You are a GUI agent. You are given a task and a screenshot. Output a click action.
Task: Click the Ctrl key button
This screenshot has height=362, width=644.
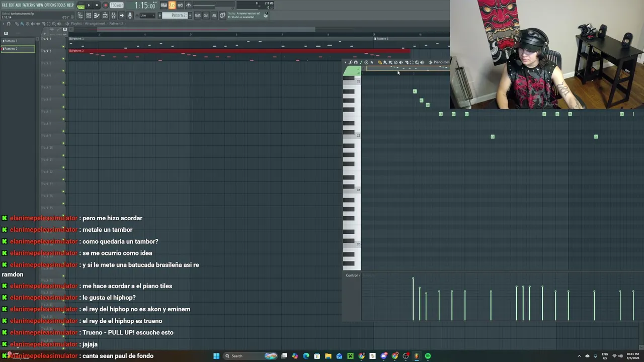206,16
